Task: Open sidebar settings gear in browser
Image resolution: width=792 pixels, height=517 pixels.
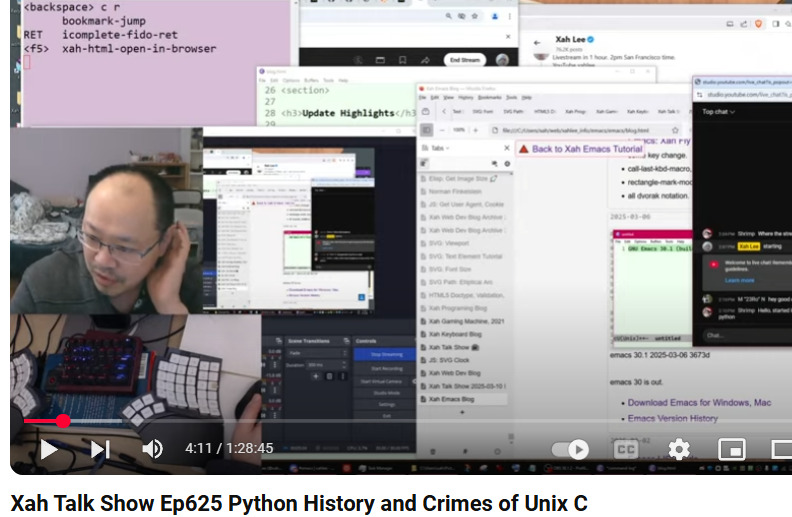Action: point(507,164)
